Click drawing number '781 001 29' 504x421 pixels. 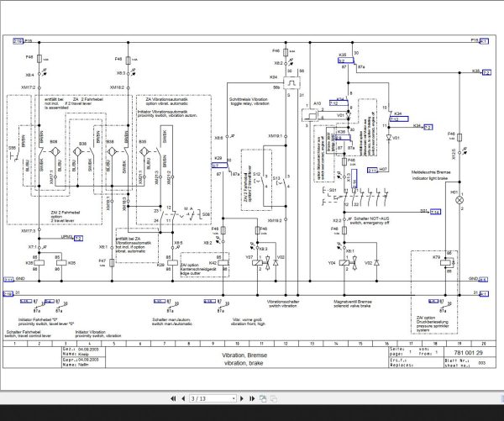click(468, 352)
